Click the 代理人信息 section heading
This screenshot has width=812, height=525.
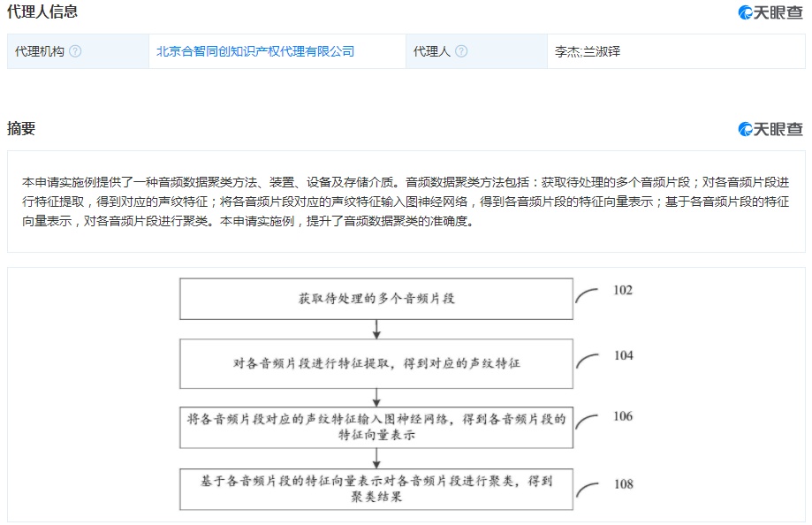pyautogui.click(x=42, y=11)
